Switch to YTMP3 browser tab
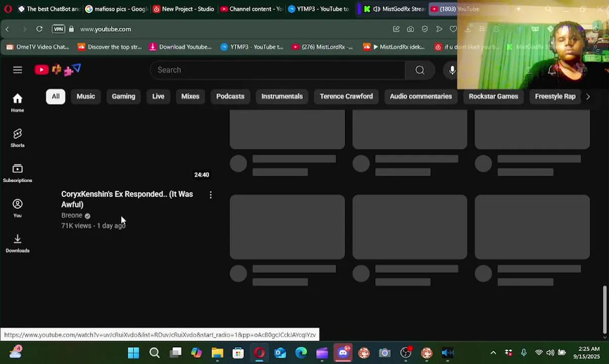Image resolution: width=609 pixels, height=364 pixels. point(319,9)
